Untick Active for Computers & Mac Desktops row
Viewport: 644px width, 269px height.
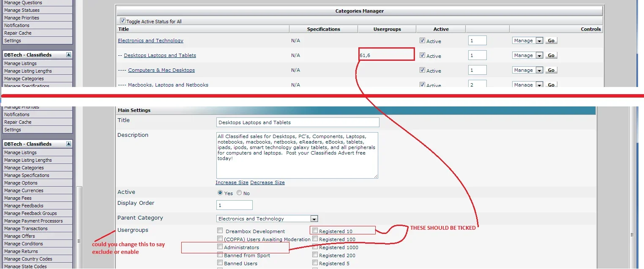tap(422, 70)
